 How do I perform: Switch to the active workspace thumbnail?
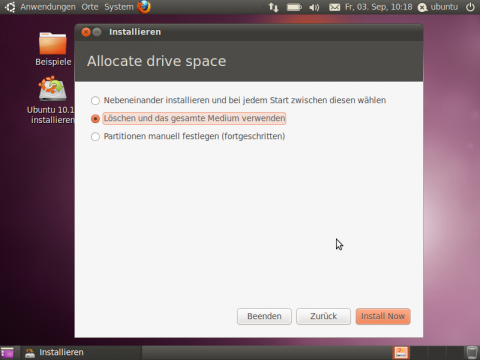pos(401,353)
